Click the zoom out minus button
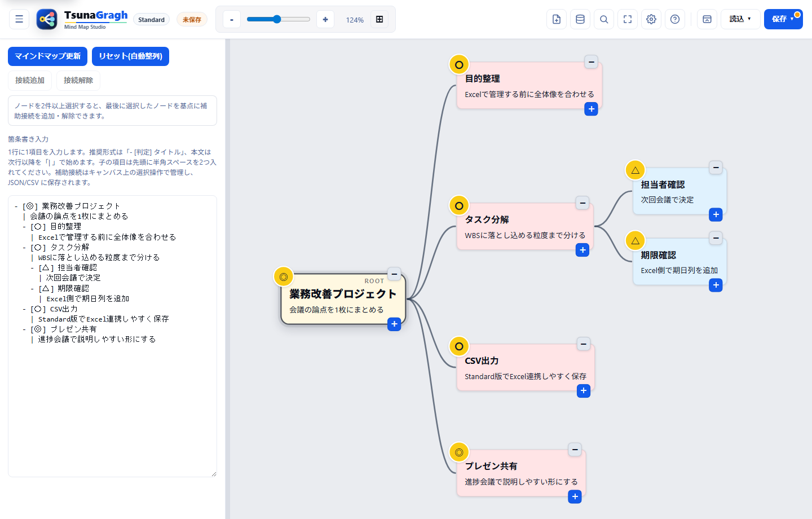 pyautogui.click(x=232, y=19)
